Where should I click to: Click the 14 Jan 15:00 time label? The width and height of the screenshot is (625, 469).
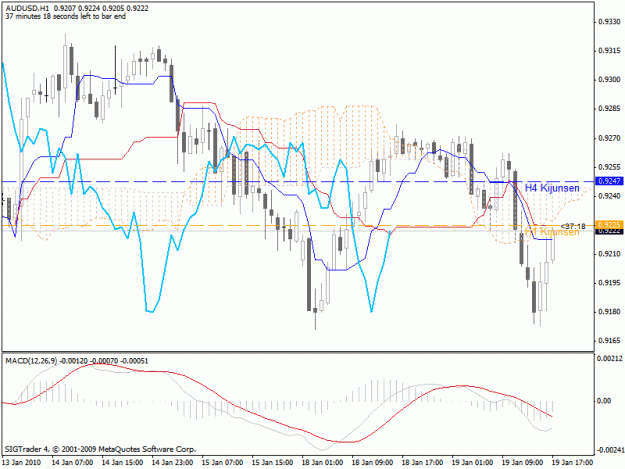(122, 463)
